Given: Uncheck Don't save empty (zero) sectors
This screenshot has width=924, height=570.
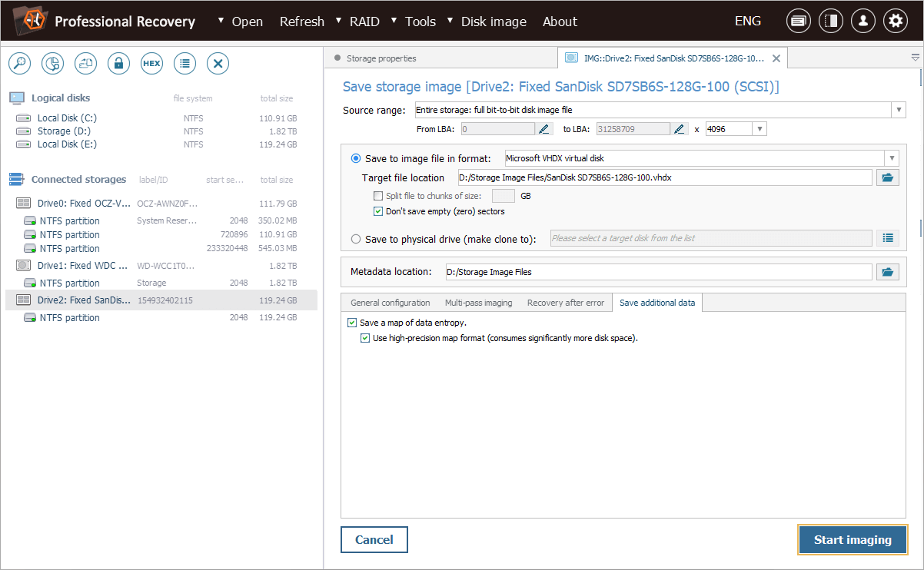Looking at the screenshot, I should coord(377,211).
